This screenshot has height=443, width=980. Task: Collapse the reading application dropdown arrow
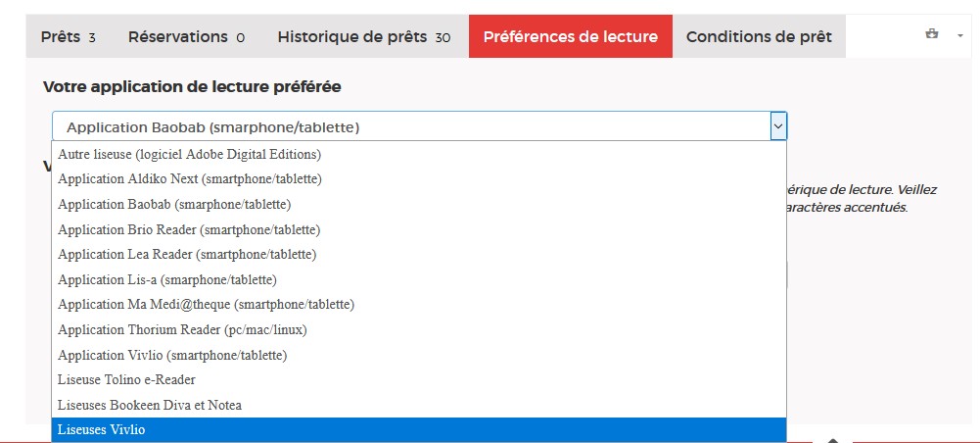point(777,126)
